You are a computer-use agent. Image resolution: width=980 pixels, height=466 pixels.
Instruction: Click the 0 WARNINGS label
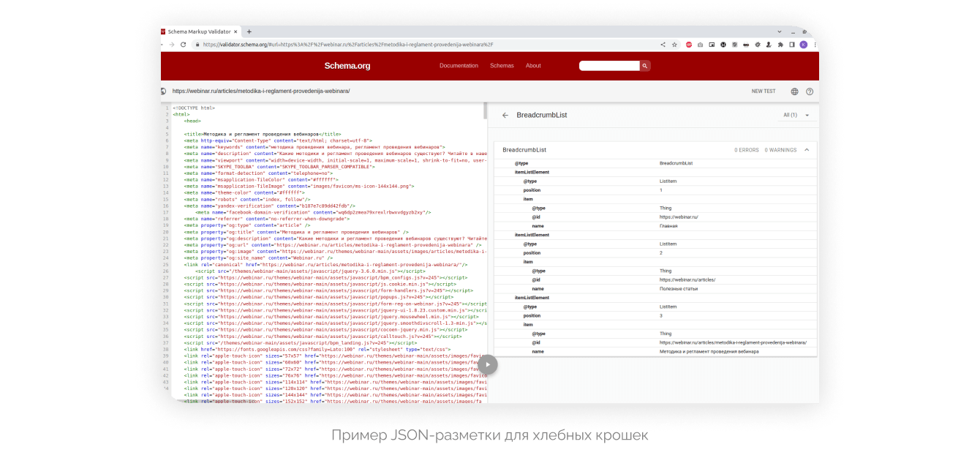780,150
